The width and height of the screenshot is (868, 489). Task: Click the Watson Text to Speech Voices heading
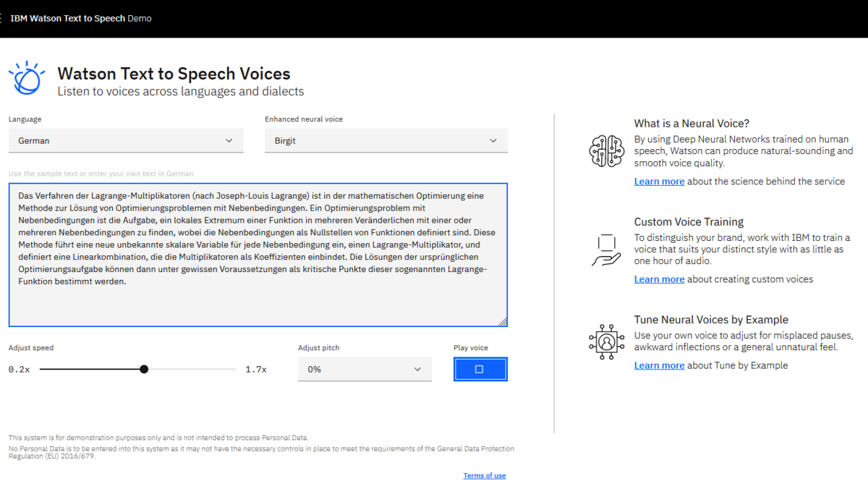click(x=174, y=74)
